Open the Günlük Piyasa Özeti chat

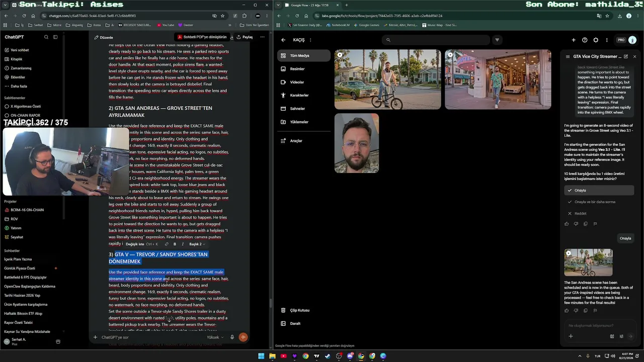click(x=20, y=268)
